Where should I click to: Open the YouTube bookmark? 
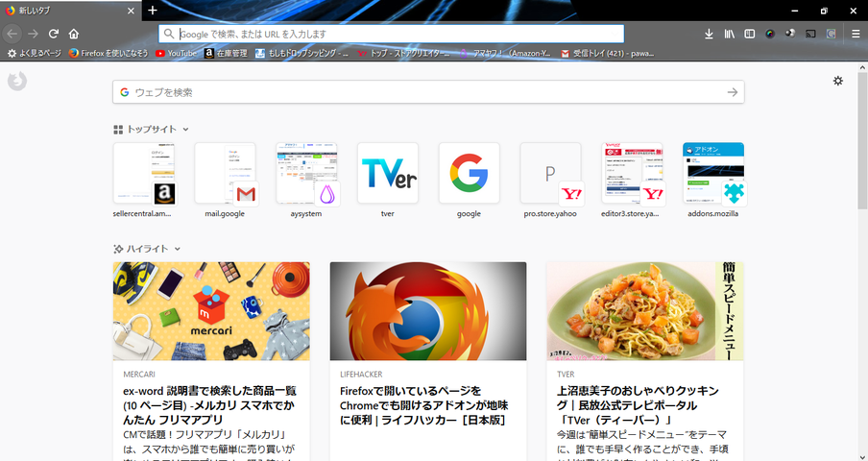[176, 54]
